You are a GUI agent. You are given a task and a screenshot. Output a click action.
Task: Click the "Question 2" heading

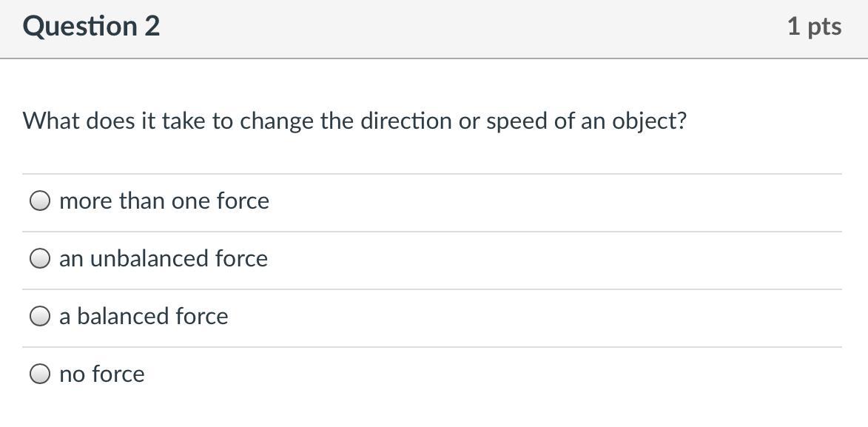click(91, 27)
